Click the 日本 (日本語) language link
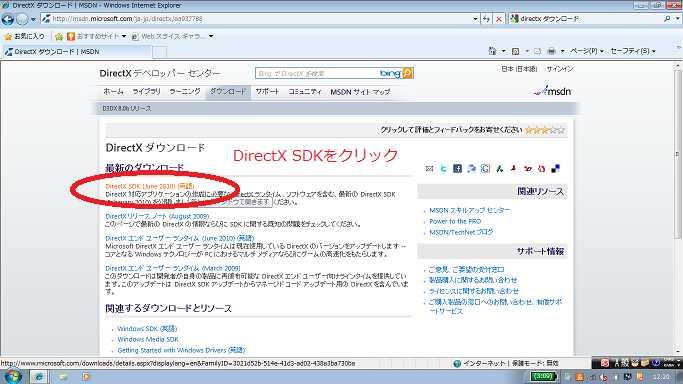Viewport: 683px width, 384px height. pyautogui.click(x=519, y=69)
